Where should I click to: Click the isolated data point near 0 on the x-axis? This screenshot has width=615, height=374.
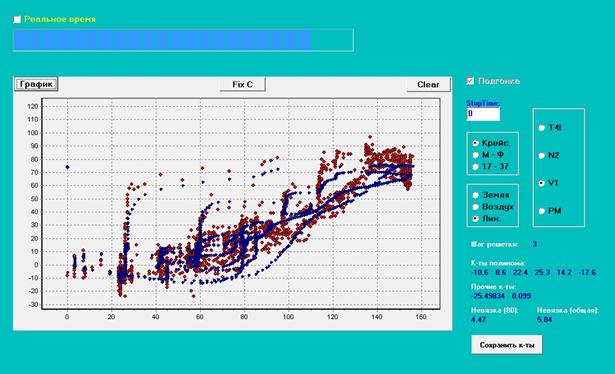pos(67,167)
